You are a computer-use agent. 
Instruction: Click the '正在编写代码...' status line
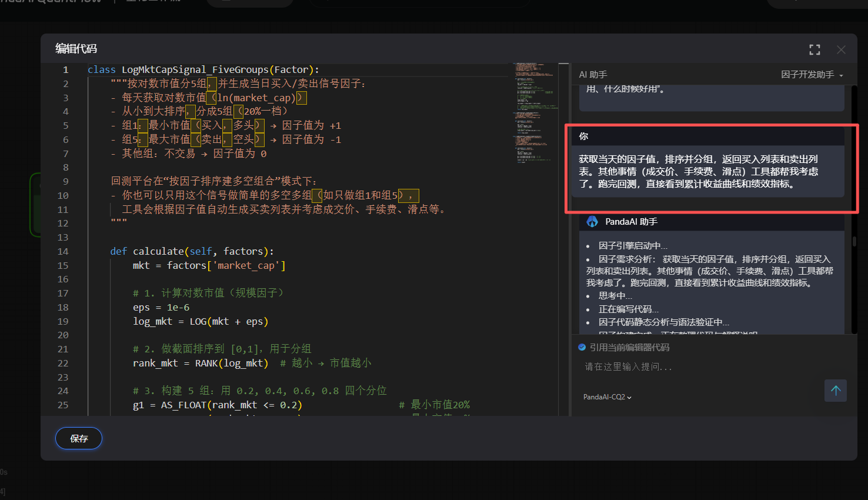[x=629, y=309]
